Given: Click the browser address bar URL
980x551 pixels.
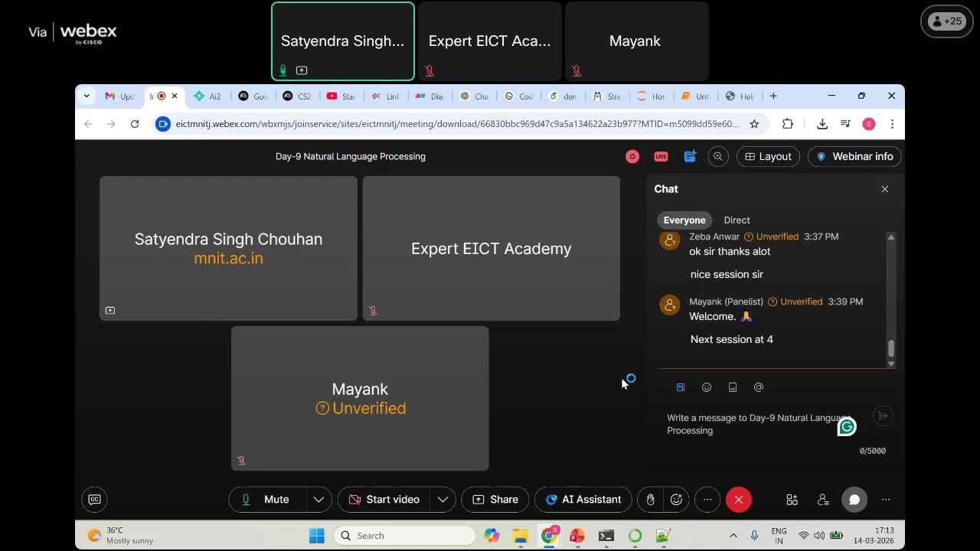Looking at the screenshot, I should pyautogui.click(x=457, y=124).
